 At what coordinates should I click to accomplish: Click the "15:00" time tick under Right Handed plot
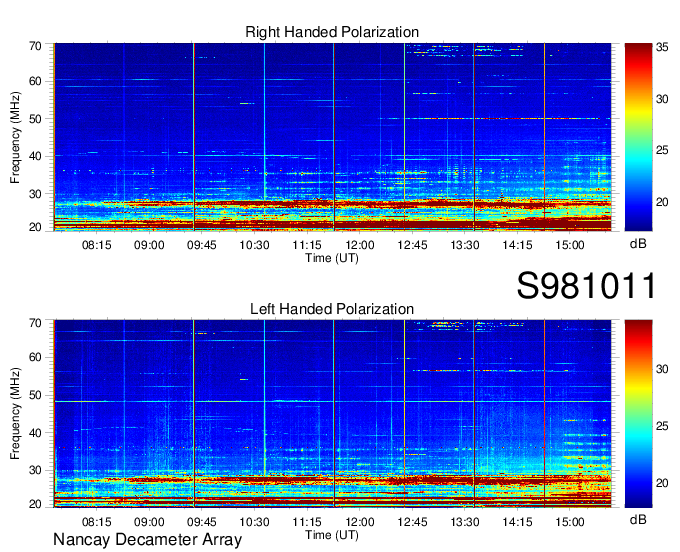[x=570, y=245]
